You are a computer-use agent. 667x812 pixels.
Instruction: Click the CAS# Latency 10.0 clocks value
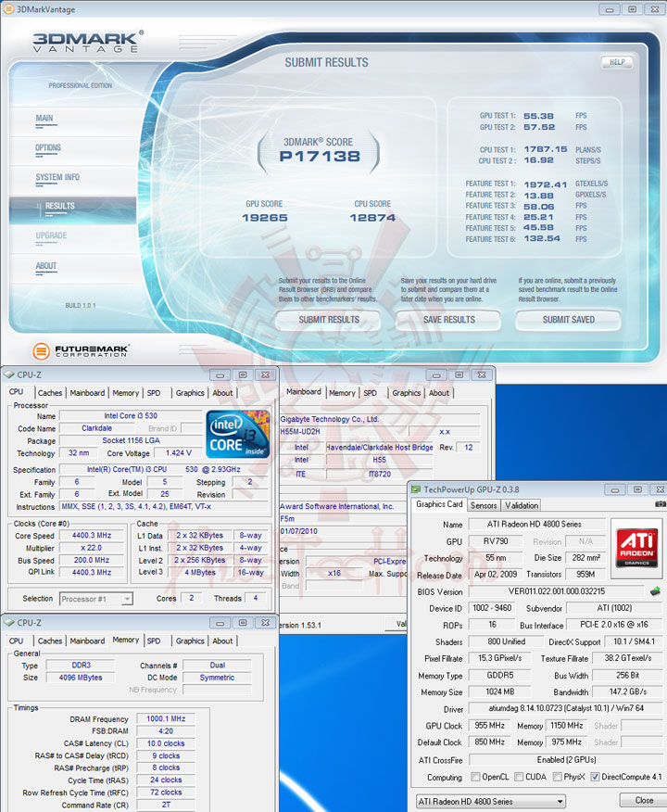(x=166, y=743)
